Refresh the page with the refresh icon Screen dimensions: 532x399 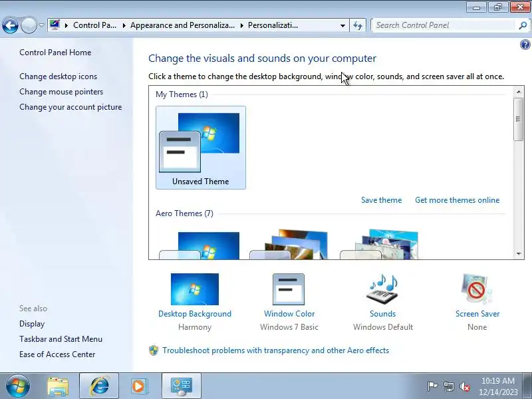point(358,25)
